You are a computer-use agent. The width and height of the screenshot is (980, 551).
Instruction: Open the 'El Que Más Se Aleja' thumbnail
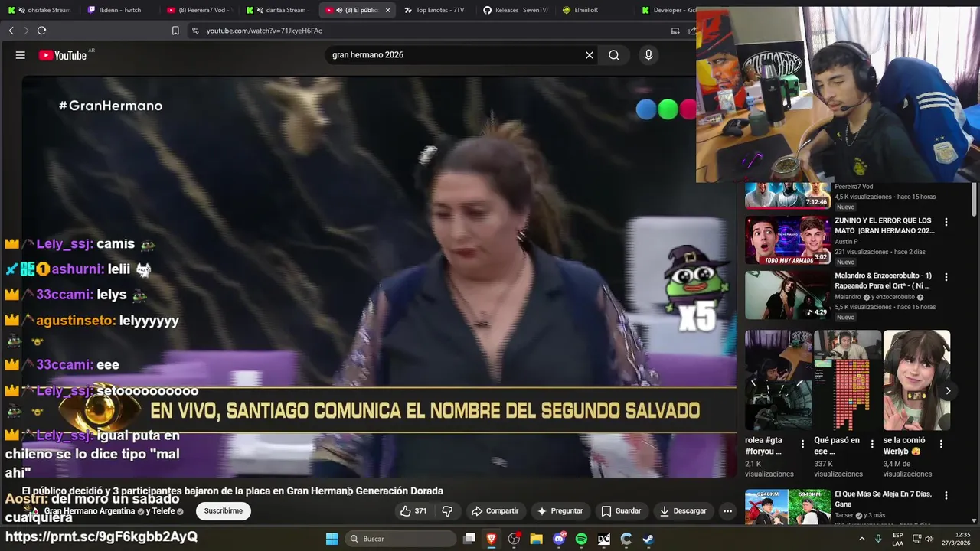point(788,507)
